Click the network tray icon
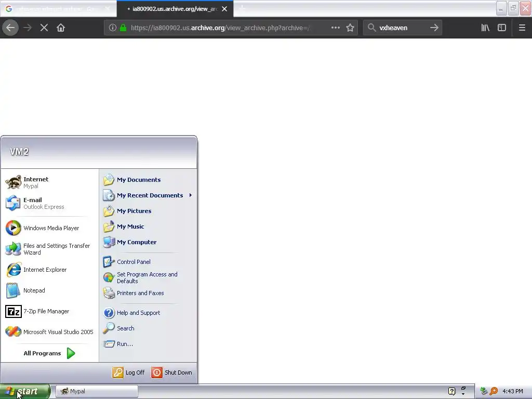The height and width of the screenshot is (399, 532). point(484,392)
